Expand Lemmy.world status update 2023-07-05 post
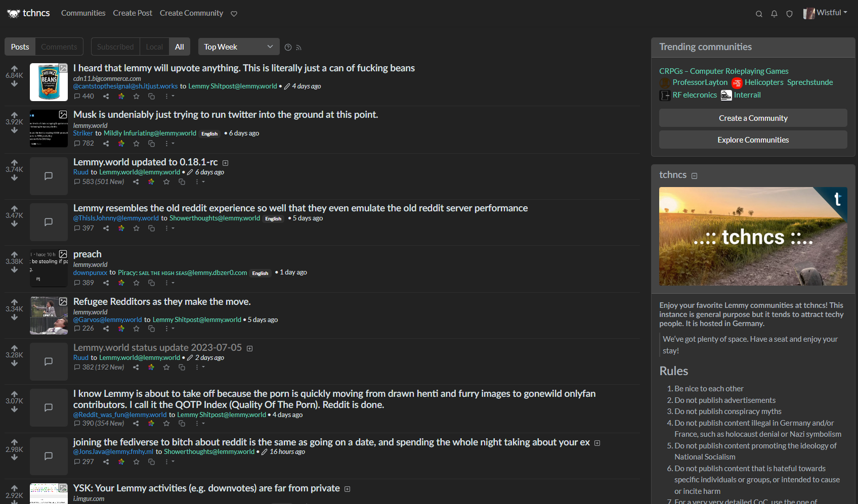 tap(249, 348)
